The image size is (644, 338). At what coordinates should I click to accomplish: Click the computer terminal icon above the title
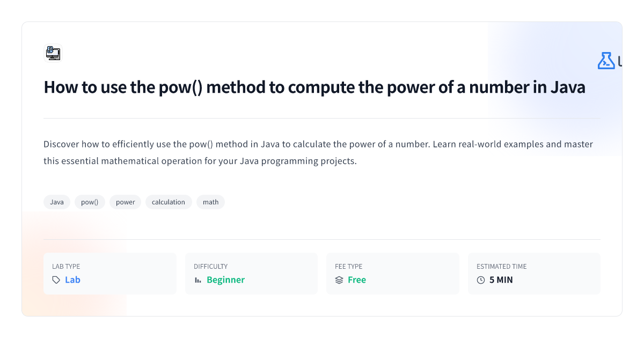click(53, 53)
